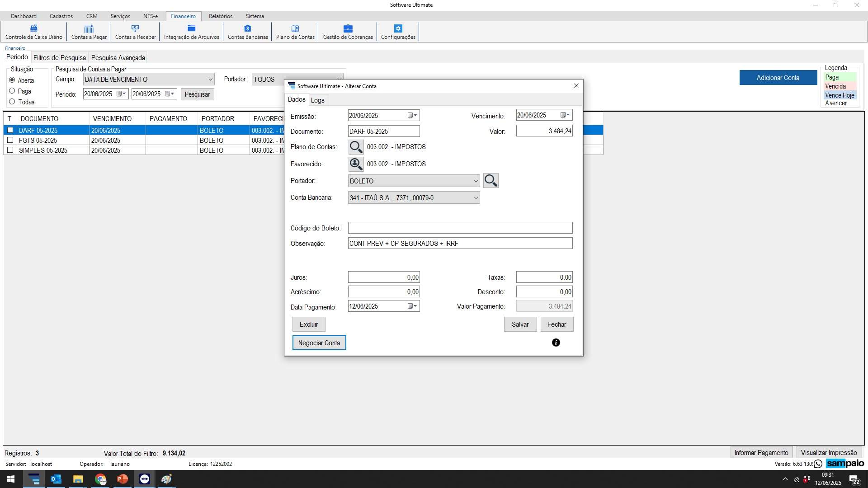Click Valor input field
This screenshot has height=488, width=868.
pos(544,131)
